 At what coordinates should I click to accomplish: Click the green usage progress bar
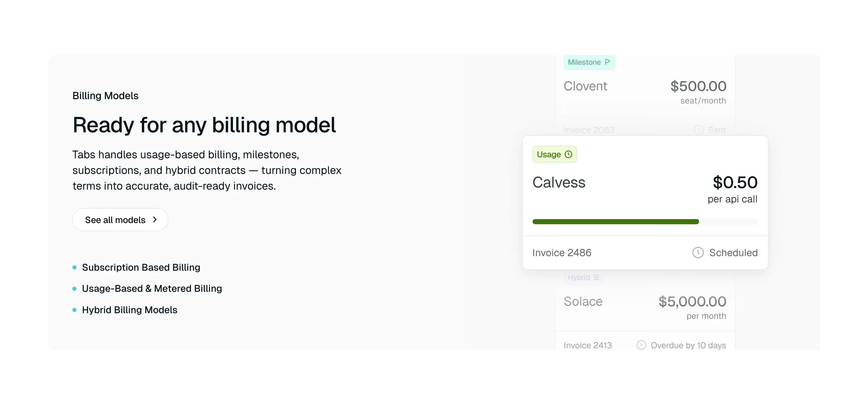point(616,222)
